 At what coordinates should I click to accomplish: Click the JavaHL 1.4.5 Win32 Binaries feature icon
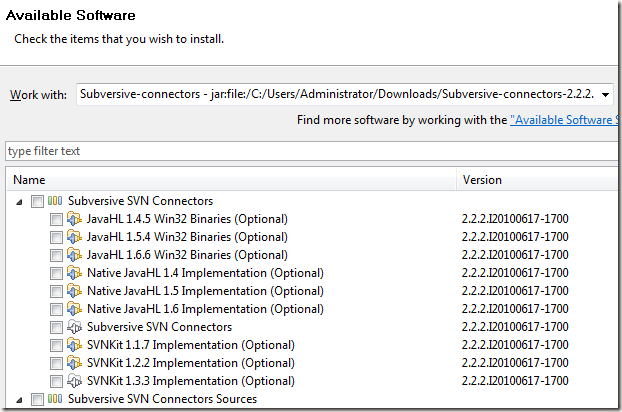pos(74,219)
